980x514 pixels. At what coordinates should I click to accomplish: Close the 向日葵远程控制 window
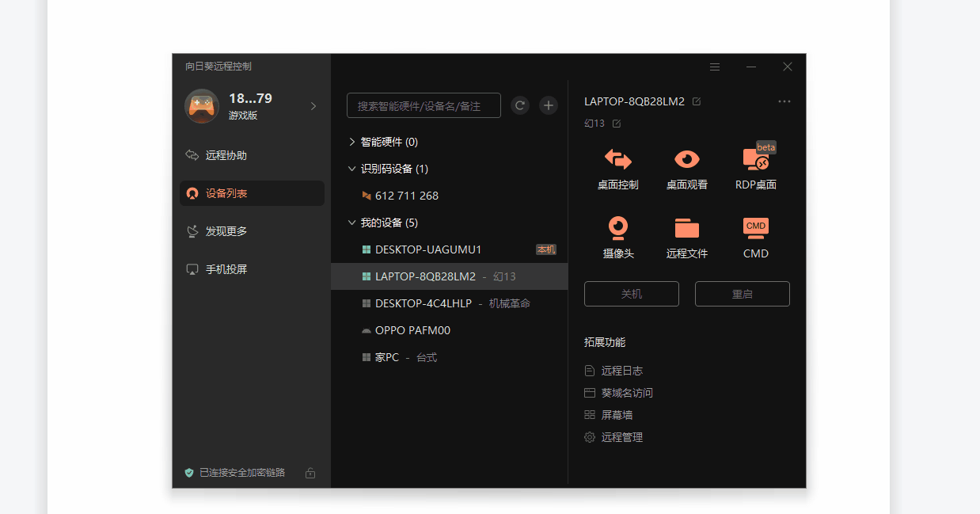pos(788,67)
